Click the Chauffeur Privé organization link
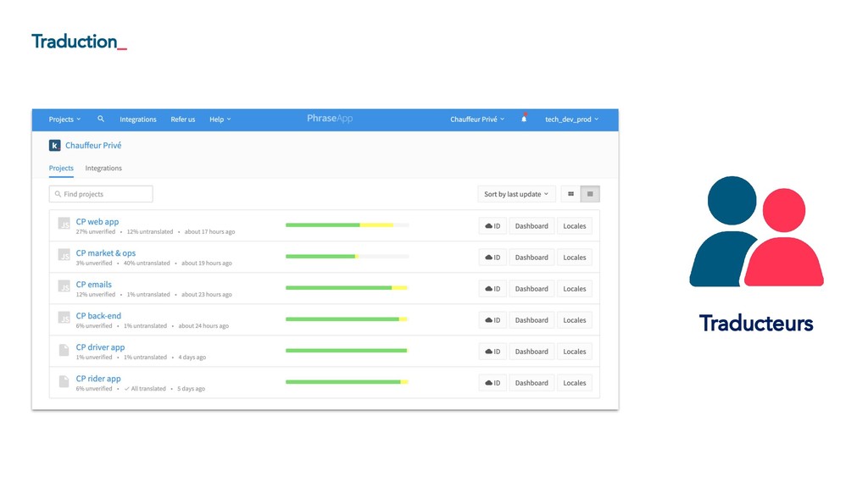The height and width of the screenshot is (488, 868). click(93, 146)
